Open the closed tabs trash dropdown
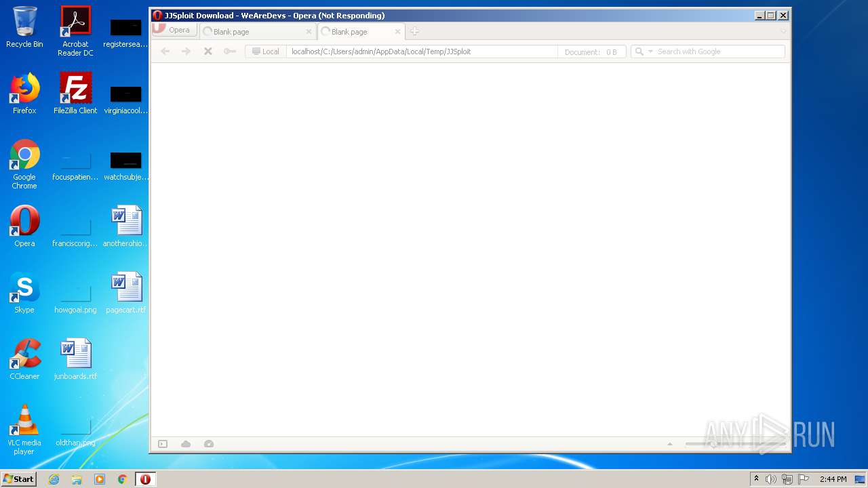Screen dimensions: 868x488 783,31
